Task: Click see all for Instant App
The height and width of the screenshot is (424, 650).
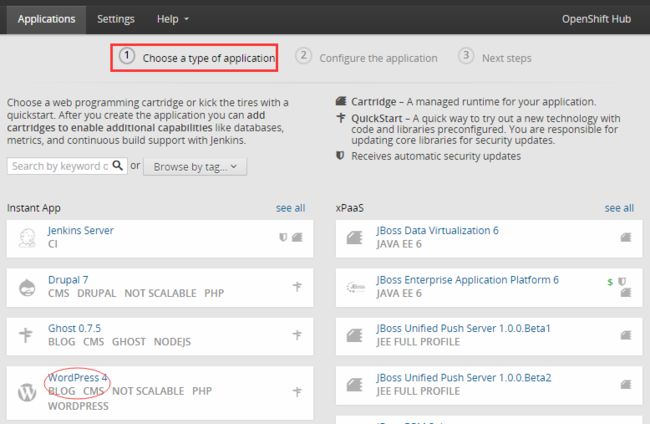Action: [291, 208]
